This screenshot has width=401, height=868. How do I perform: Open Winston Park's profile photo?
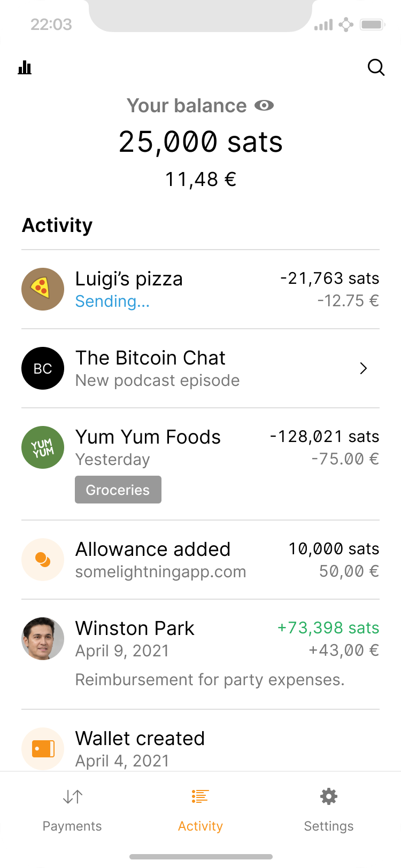pyautogui.click(x=43, y=639)
